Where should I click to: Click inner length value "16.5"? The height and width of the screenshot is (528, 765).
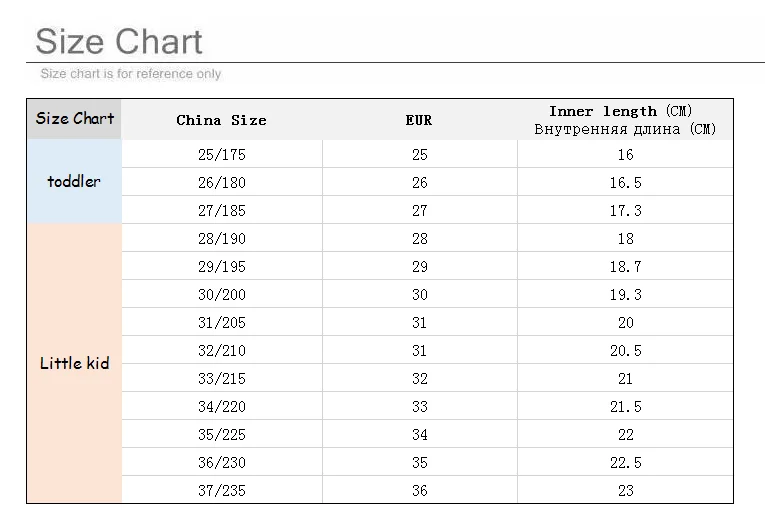[625, 183]
